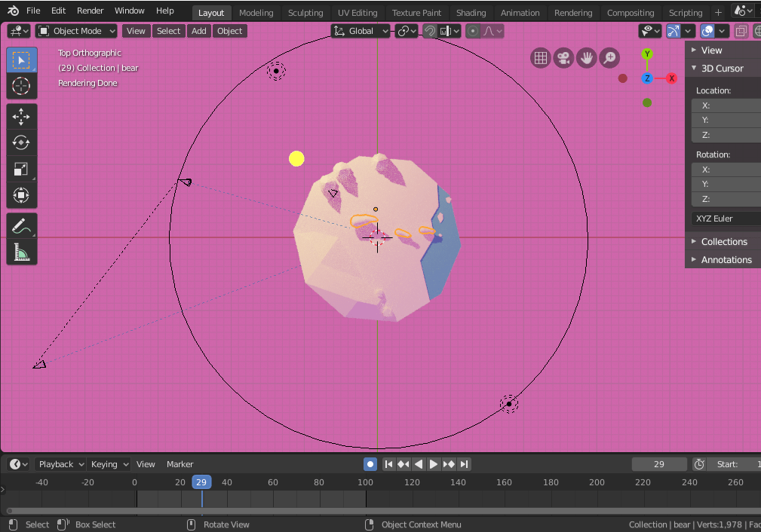Activate the Rotate tool

pos(21,142)
